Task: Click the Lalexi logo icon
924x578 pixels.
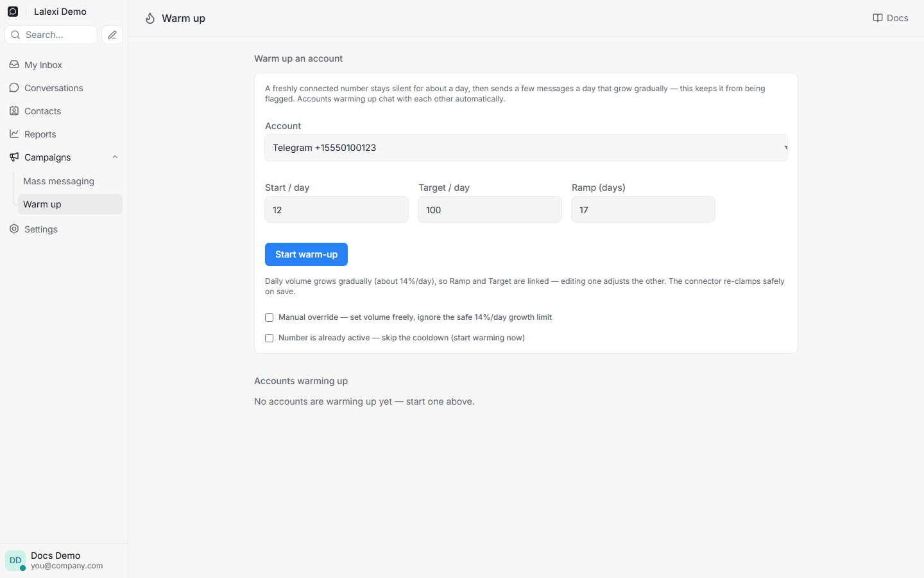Action: click(13, 12)
